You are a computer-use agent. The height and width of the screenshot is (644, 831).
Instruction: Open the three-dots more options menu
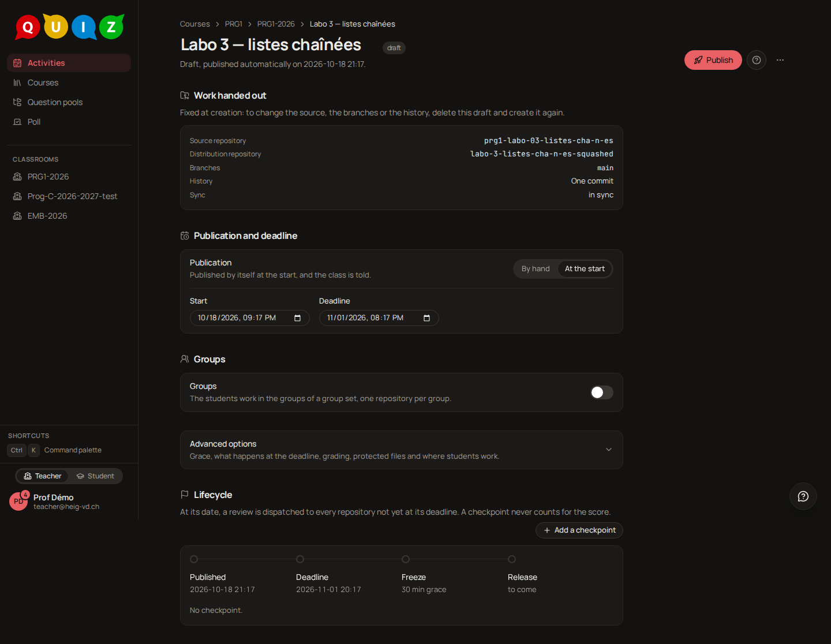coord(780,60)
